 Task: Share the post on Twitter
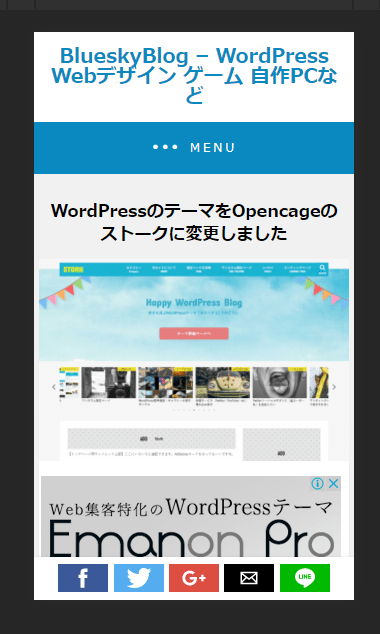click(139, 578)
